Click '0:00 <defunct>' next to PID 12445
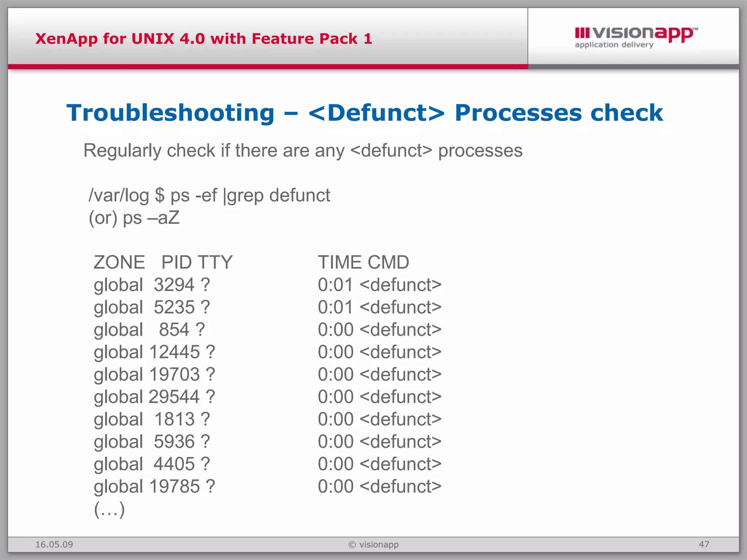 380,352
